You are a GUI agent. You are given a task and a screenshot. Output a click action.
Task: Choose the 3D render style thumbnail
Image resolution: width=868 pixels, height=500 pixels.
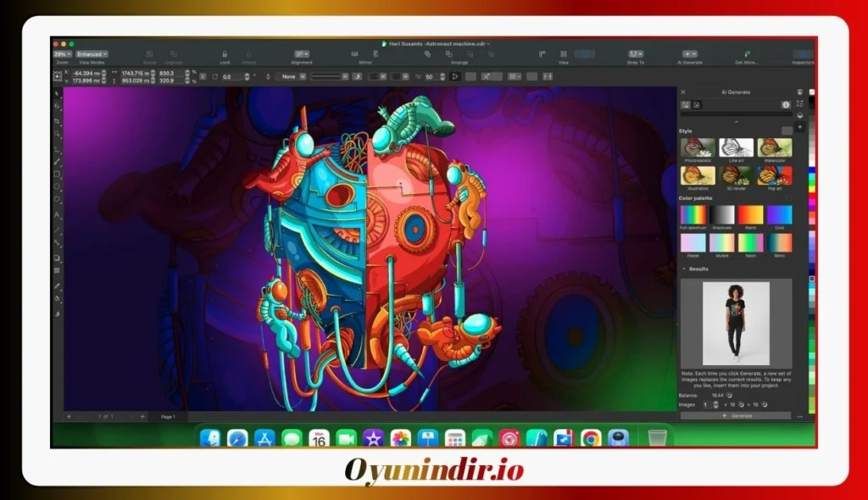(x=737, y=175)
